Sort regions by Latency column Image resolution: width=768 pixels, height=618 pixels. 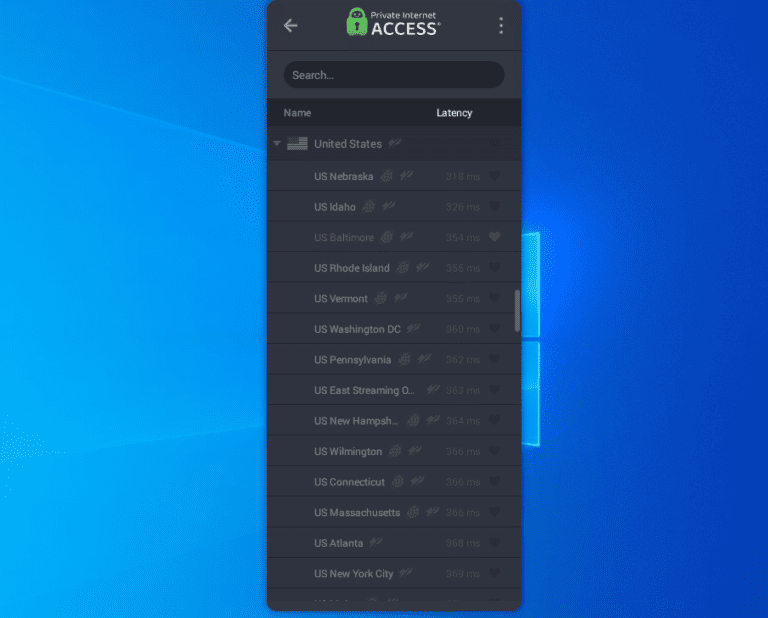coord(454,113)
